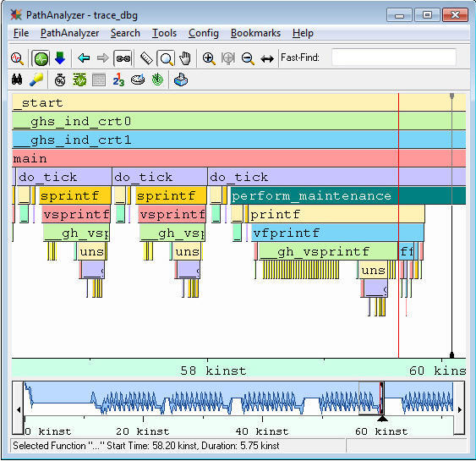Click the overview scrollbar right arrow

tap(459, 409)
